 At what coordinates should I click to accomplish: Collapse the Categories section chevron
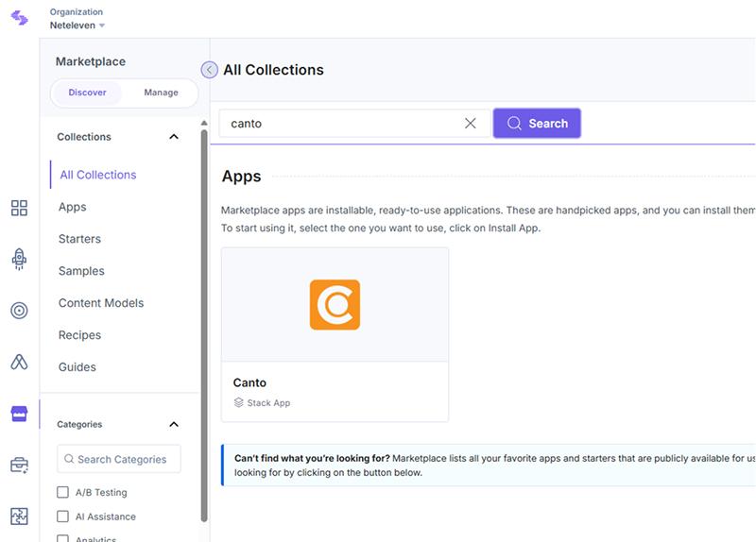[173, 425]
